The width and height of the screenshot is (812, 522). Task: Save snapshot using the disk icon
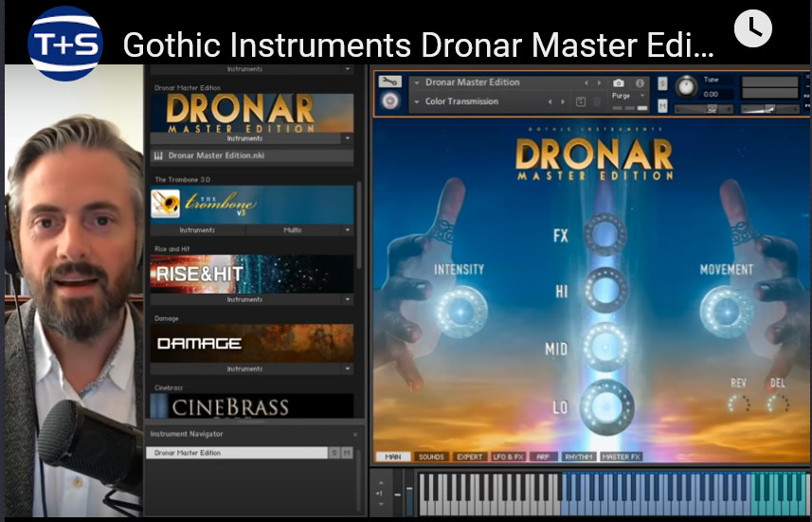[x=581, y=102]
